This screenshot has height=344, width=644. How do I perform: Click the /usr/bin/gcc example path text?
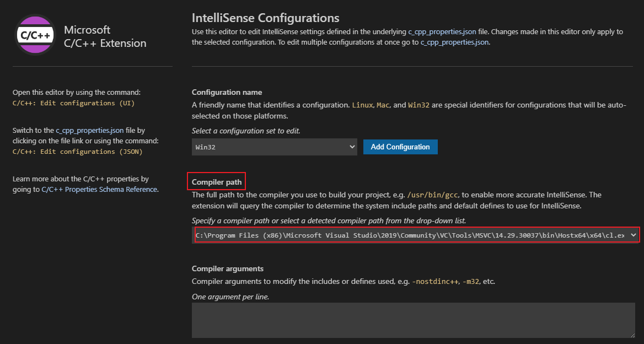tap(433, 195)
